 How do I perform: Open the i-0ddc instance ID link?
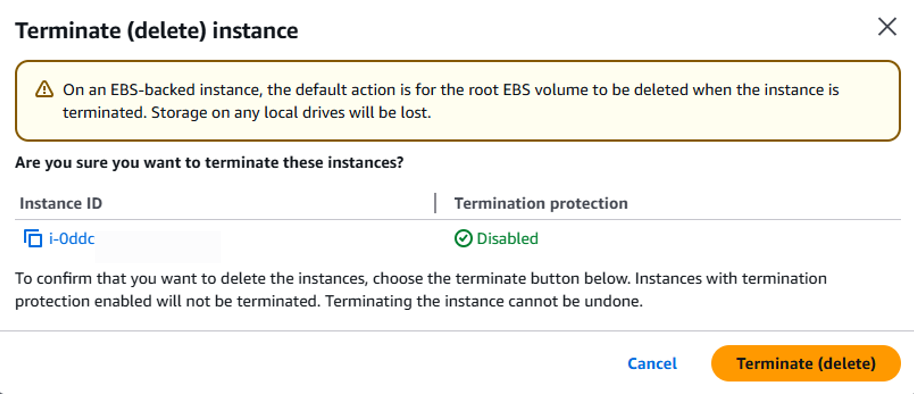click(x=72, y=238)
